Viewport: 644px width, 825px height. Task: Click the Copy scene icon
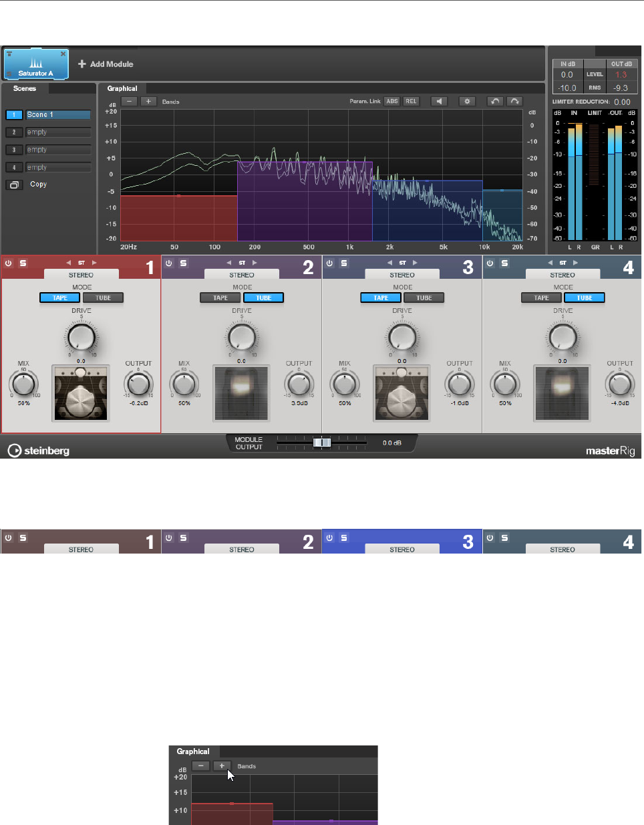[x=13, y=185]
